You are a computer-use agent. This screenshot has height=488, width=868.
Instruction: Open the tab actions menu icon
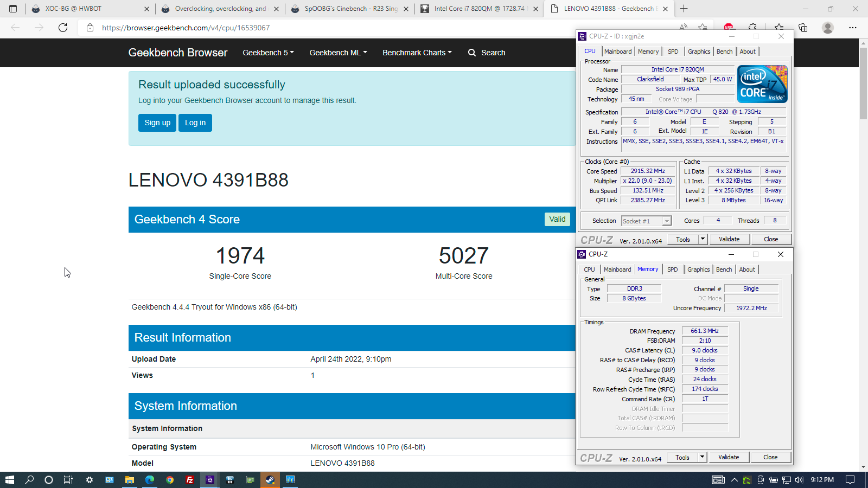(13, 9)
